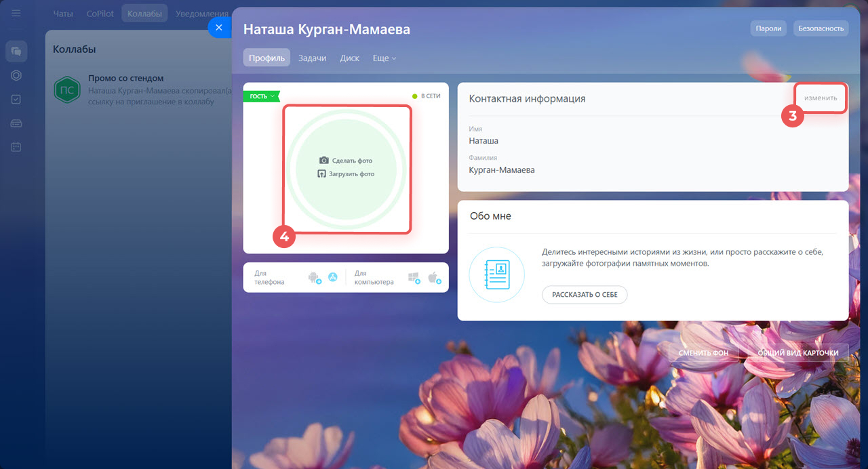This screenshot has width=868, height=469.
Task: Open the chats icon in the left sidebar
Action: [x=16, y=51]
